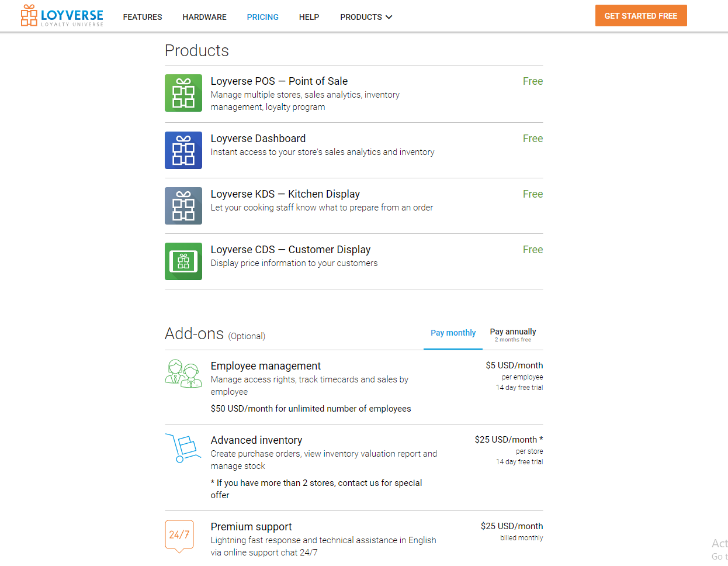Click the gray Loyverse KDS product icon
The width and height of the screenshot is (728, 566).
tap(183, 206)
